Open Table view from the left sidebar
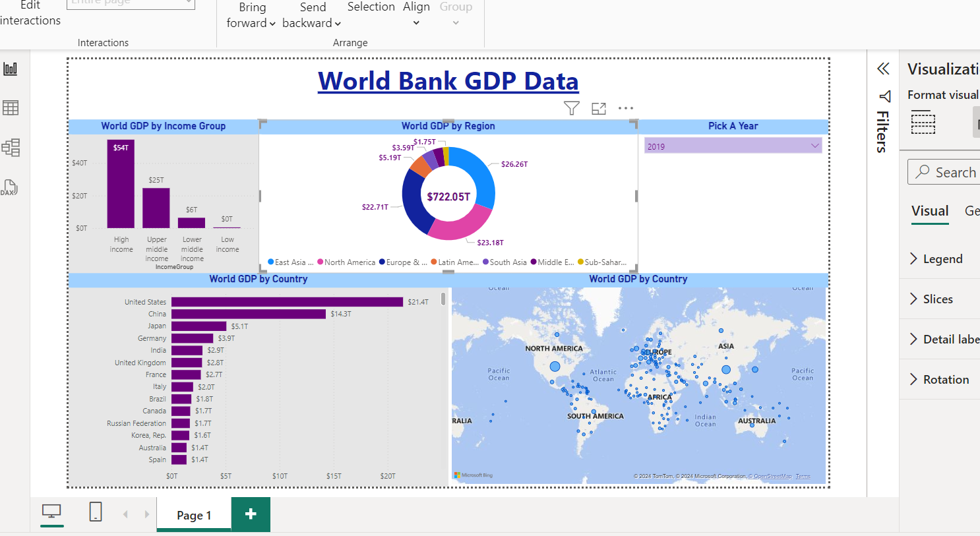980x536 pixels. click(x=11, y=107)
